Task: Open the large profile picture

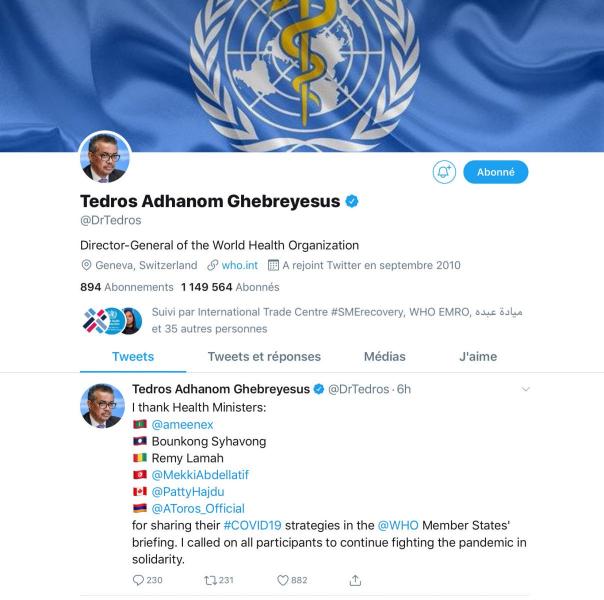Action: tap(105, 157)
